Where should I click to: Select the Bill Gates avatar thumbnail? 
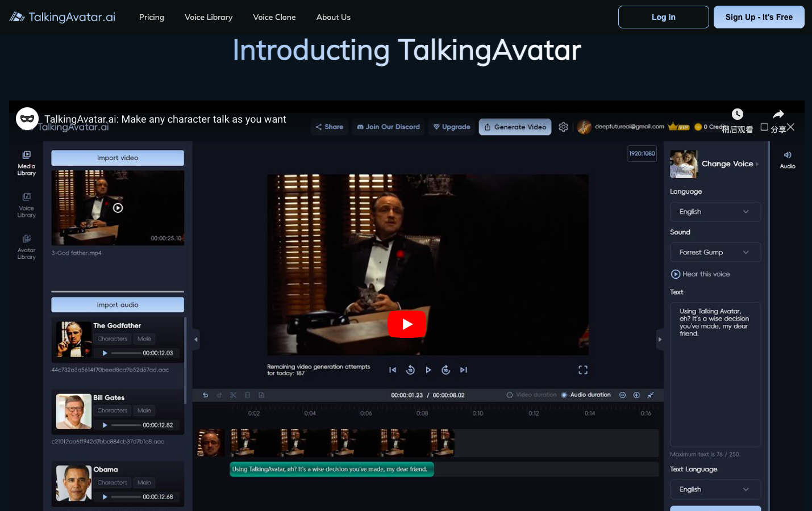74,412
